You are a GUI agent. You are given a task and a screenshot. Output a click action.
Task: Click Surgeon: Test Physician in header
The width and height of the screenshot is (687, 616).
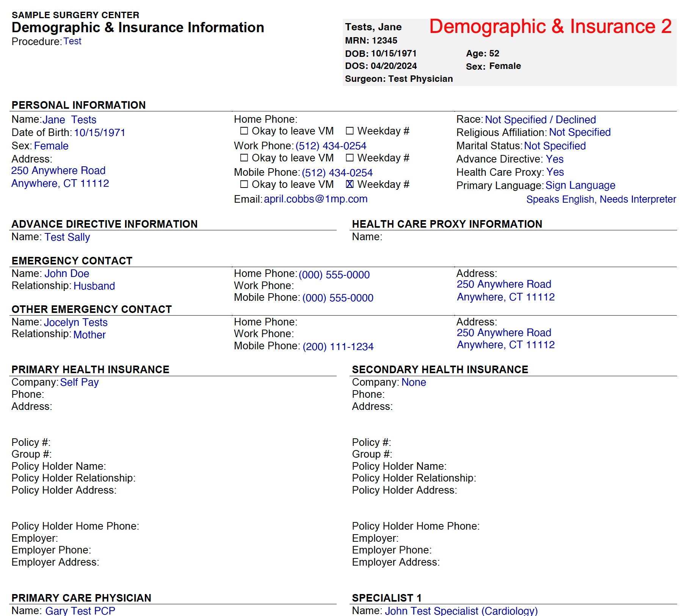point(399,79)
